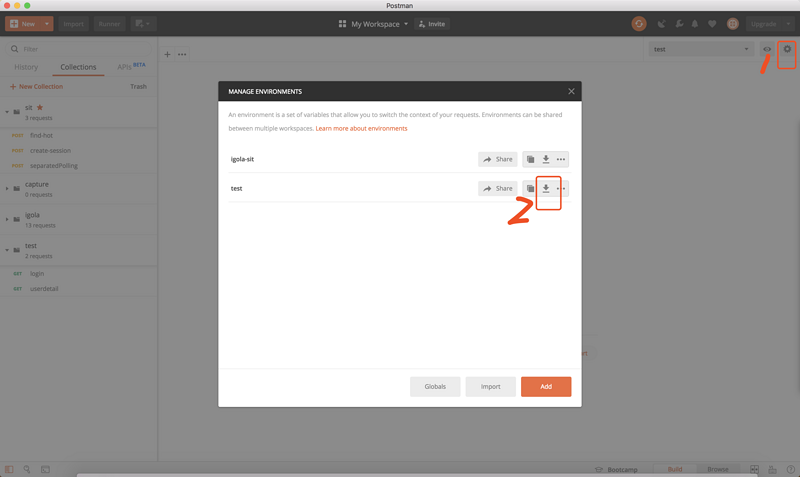Open more actions for igola-sit environment

pos(561,159)
